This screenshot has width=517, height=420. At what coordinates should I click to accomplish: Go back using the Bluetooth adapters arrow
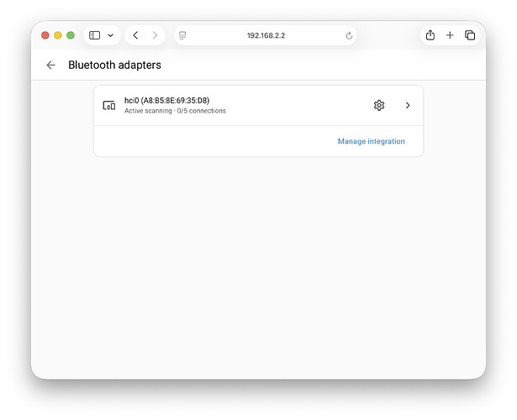tap(51, 65)
